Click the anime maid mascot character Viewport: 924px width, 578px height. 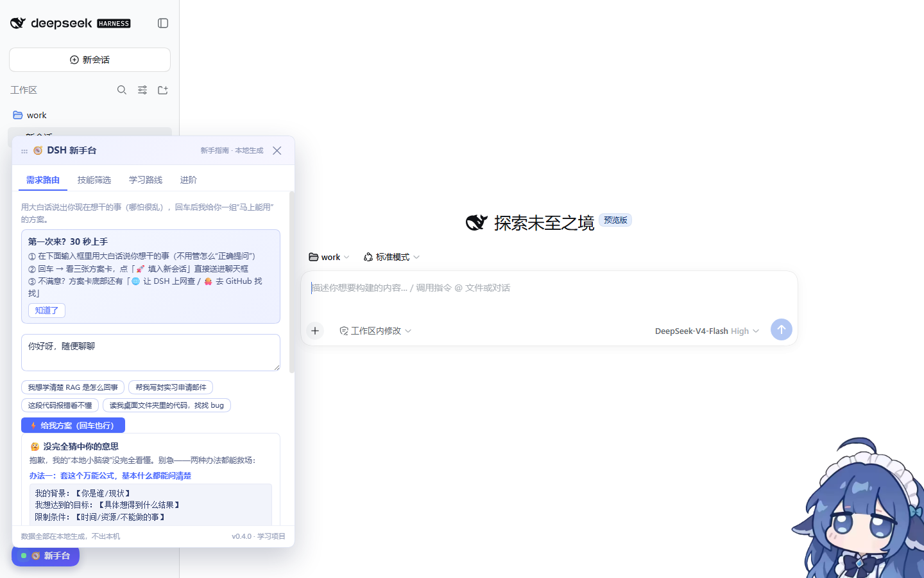[x=860, y=509]
